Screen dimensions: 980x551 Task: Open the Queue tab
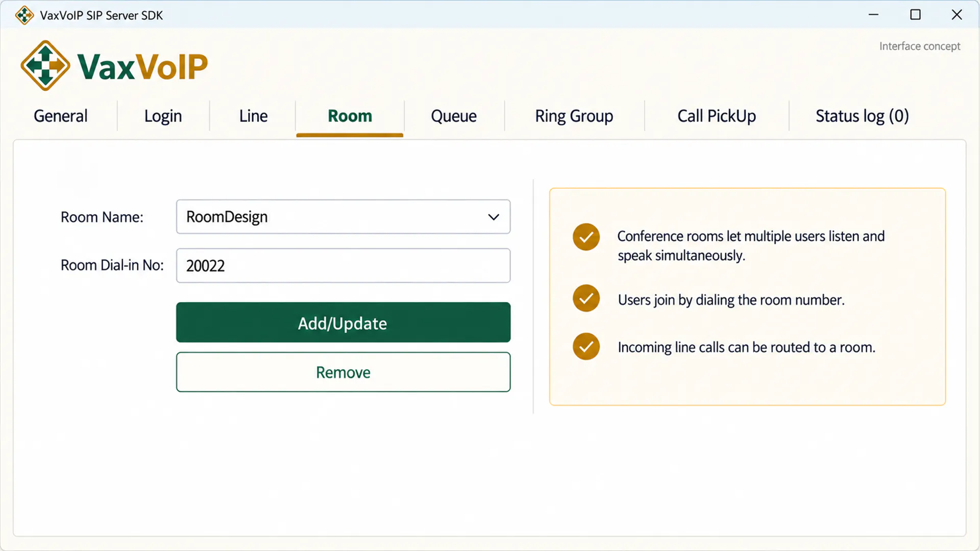(454, 116)
